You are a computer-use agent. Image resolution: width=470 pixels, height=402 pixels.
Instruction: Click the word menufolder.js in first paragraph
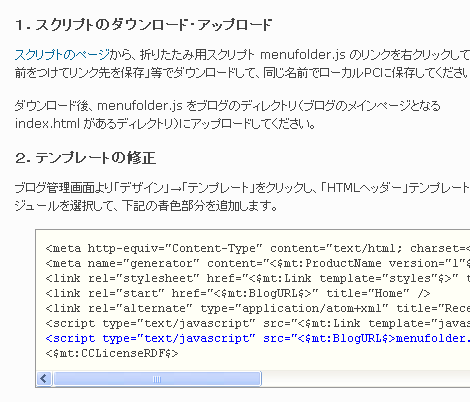click(303, 55)
